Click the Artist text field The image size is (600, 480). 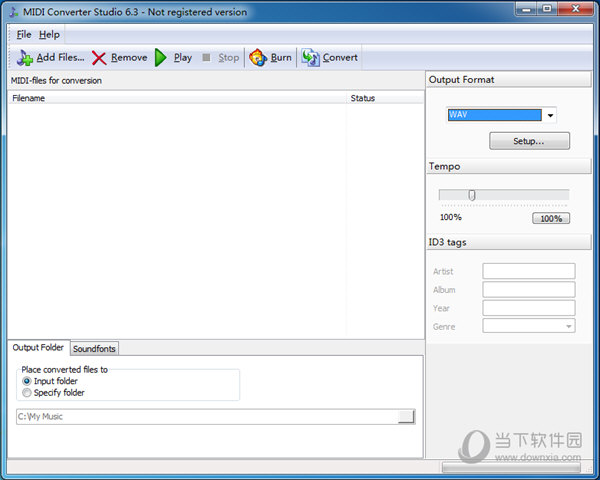pos(529,271)
